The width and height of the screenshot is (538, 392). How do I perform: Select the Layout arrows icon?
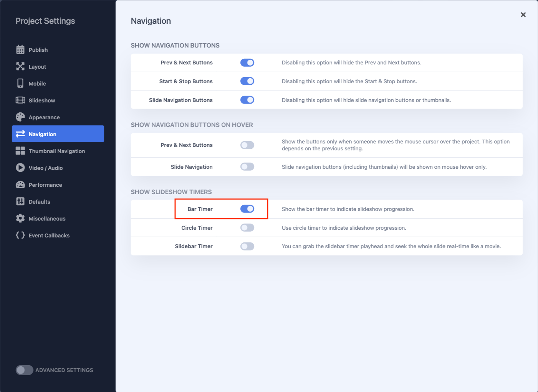click(20, 67)
